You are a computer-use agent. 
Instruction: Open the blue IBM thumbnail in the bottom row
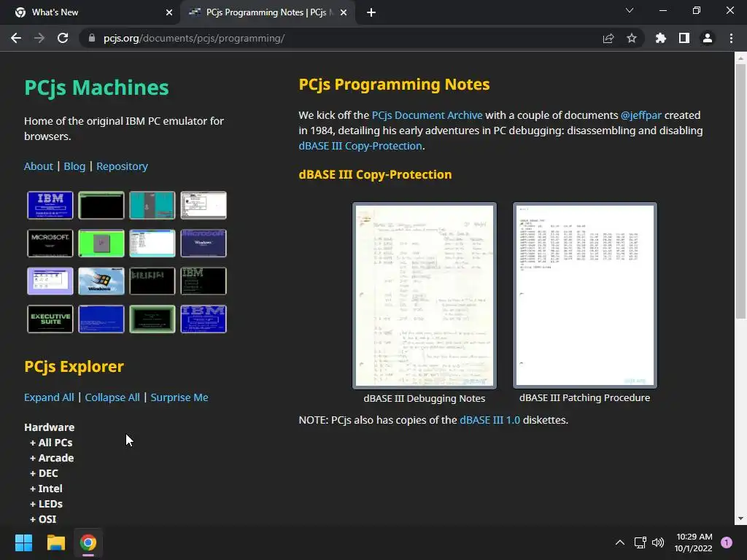click(x=204, y=319)
